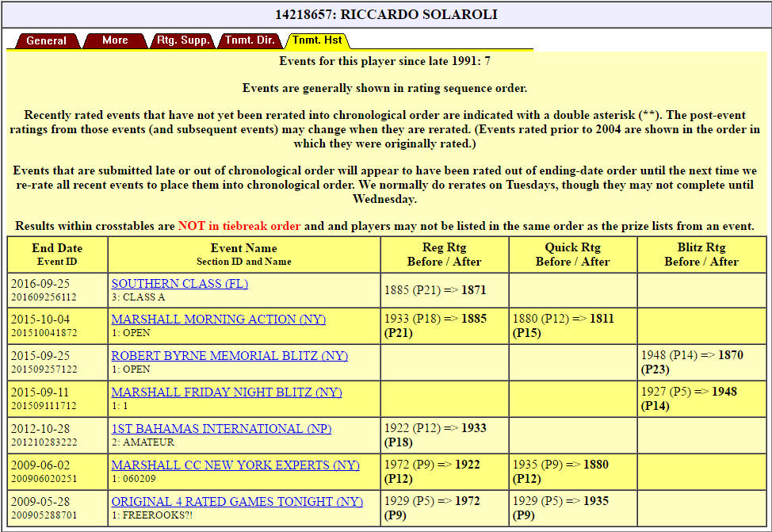Click quick rating 1935 (P9) => 1880

click(561, 472)
